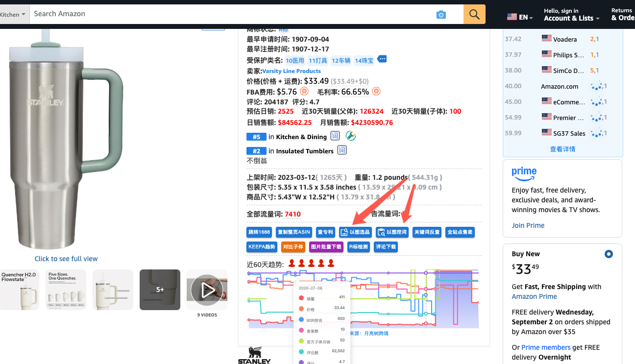
Task: Click the more protected classes chat-bubble icon
Action: (382, 59)
